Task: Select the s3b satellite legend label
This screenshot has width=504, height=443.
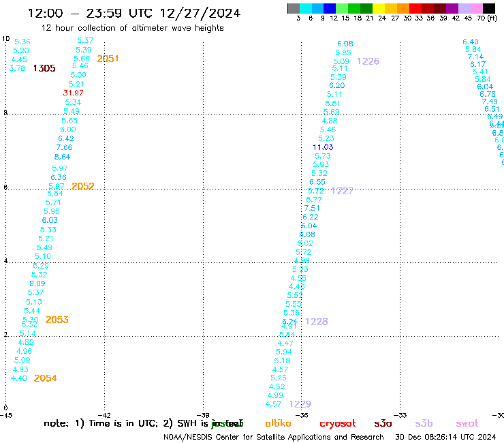Action: [424, 423]
